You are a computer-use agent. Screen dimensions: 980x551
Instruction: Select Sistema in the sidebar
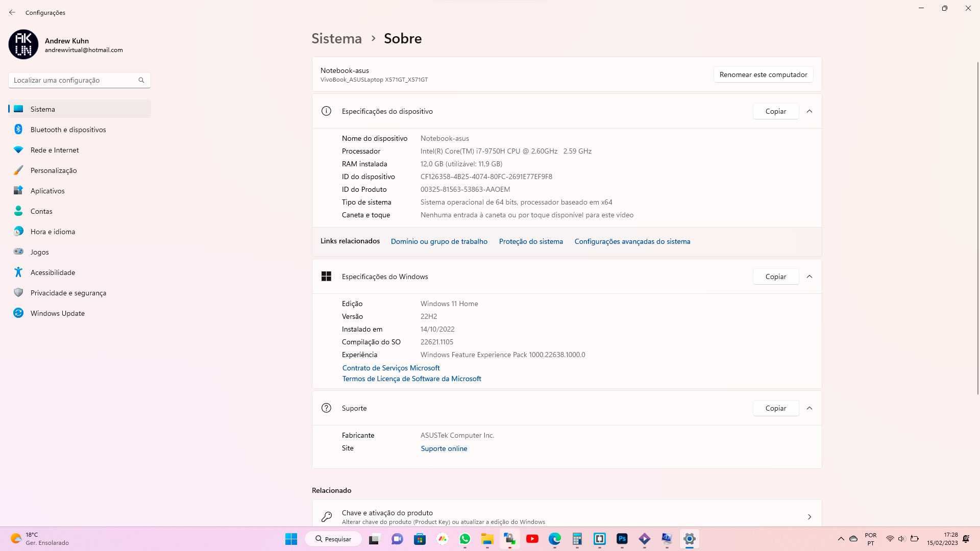pyautogui.click(x=79, y=109)
